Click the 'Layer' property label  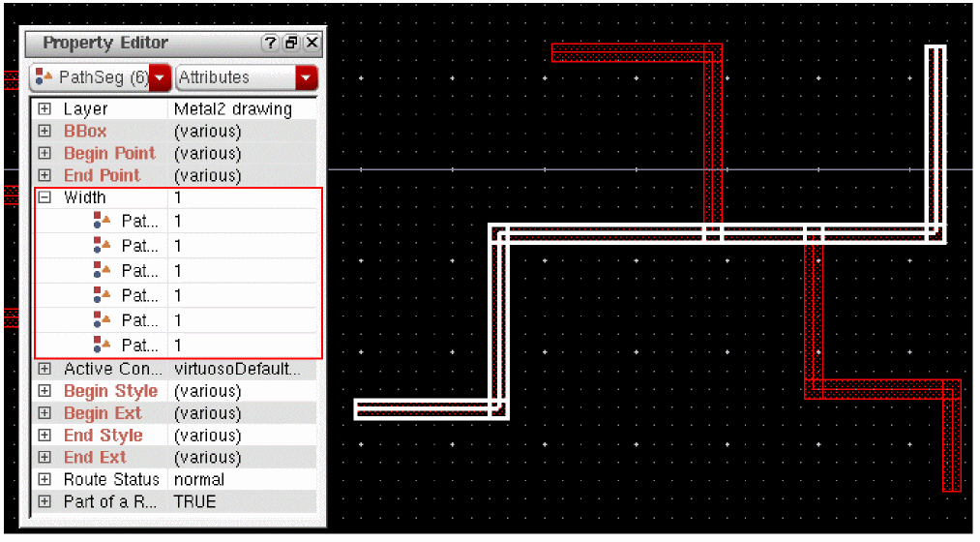click(86, 109)
